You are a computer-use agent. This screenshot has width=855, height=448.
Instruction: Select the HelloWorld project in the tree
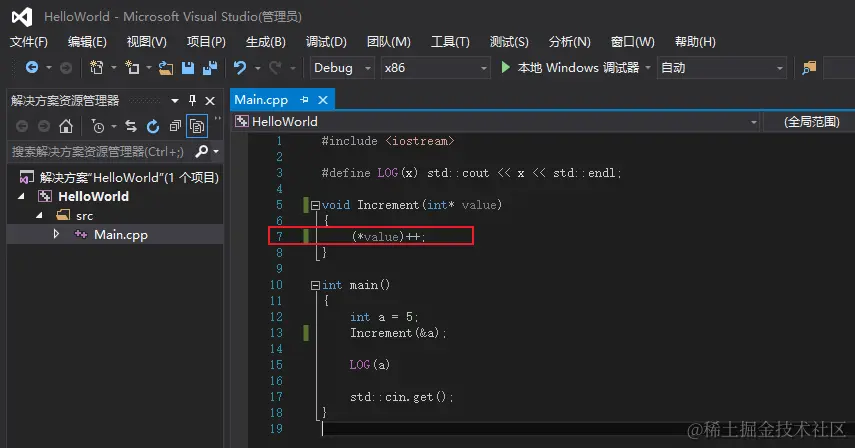click(x=93, y=196)
